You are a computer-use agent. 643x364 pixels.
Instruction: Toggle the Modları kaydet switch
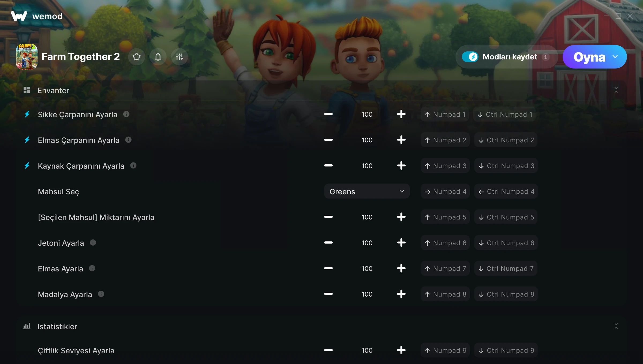click(x=470, y=57)
